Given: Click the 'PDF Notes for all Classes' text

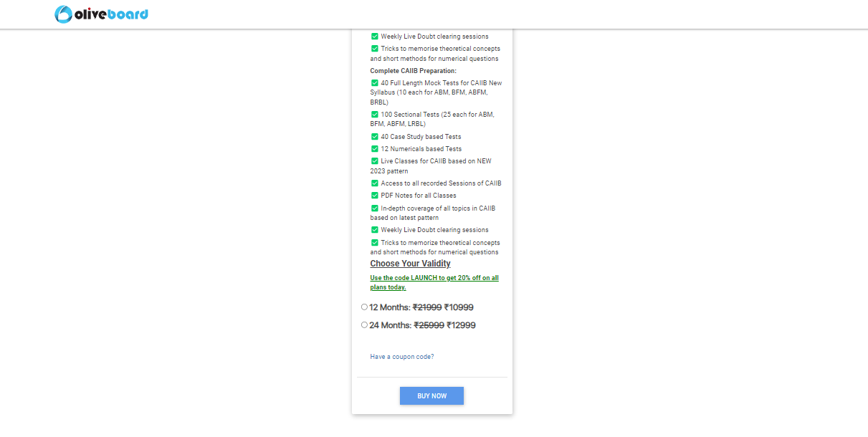Looking at the screenshot, I should [419, 196].
